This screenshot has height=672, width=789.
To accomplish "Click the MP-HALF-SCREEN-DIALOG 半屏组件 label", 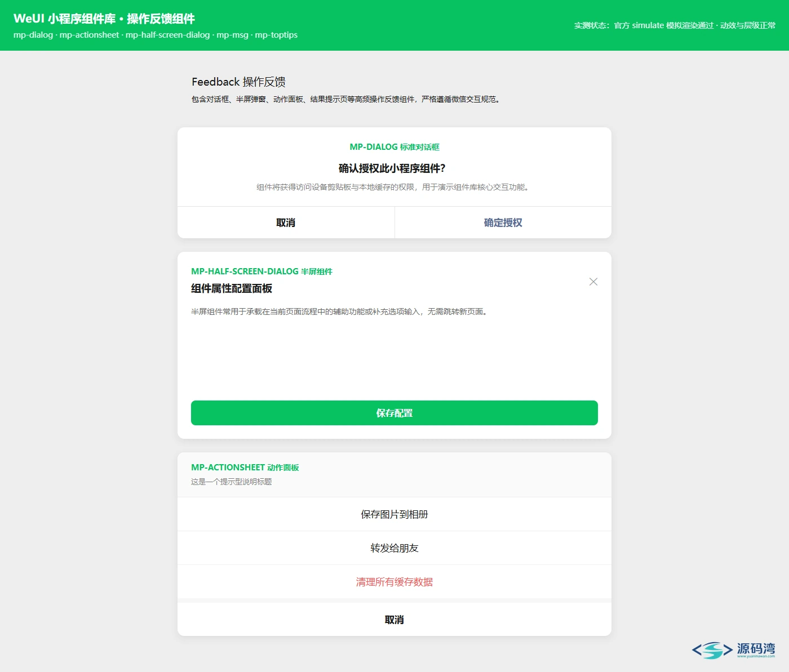I will (261, 272).
